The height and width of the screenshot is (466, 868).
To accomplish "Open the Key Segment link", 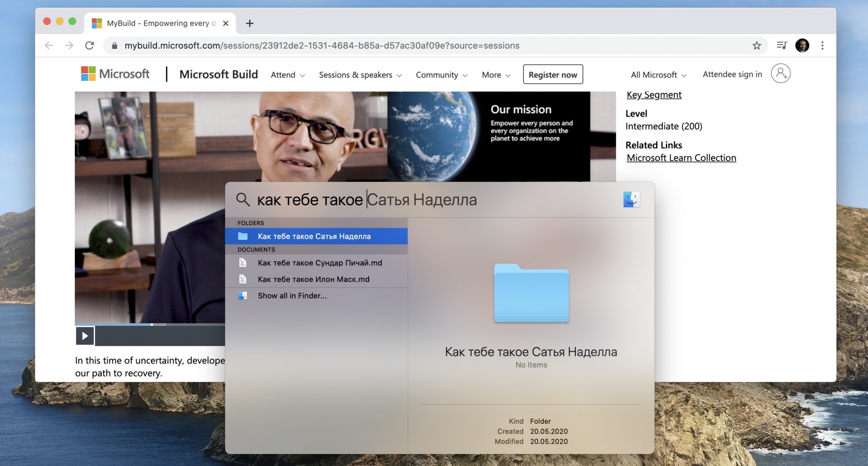I will pos(654,94).
